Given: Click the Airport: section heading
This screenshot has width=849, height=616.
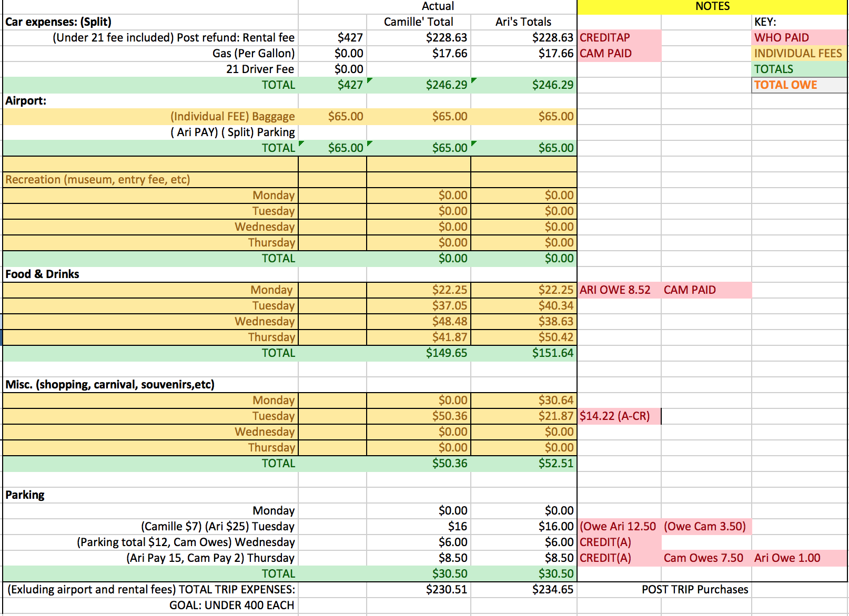Looking at the screenshot, I should tap(150, 101).
